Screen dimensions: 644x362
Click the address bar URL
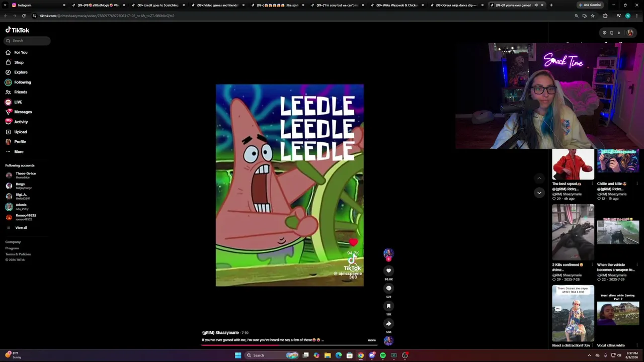tap(107, 16)
